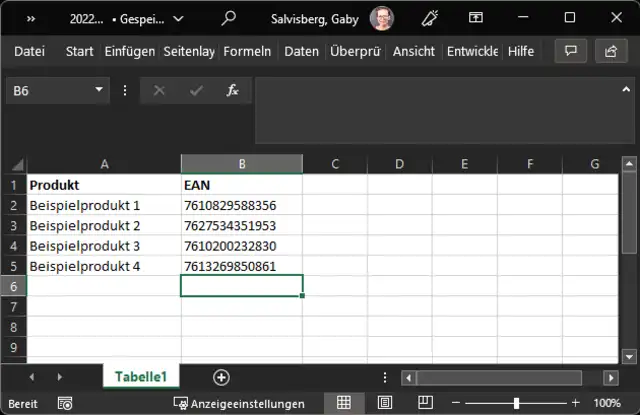Open the comments pane icon

click(x=571, y=51)
